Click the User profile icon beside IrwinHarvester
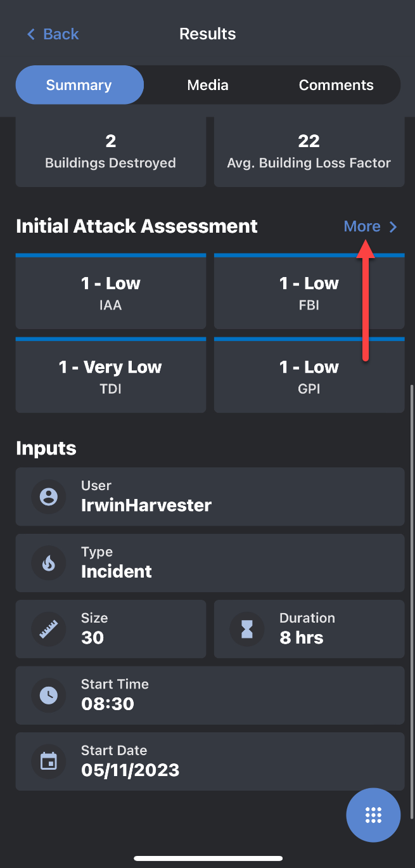 pyautogui.click(x=49, y=497)
